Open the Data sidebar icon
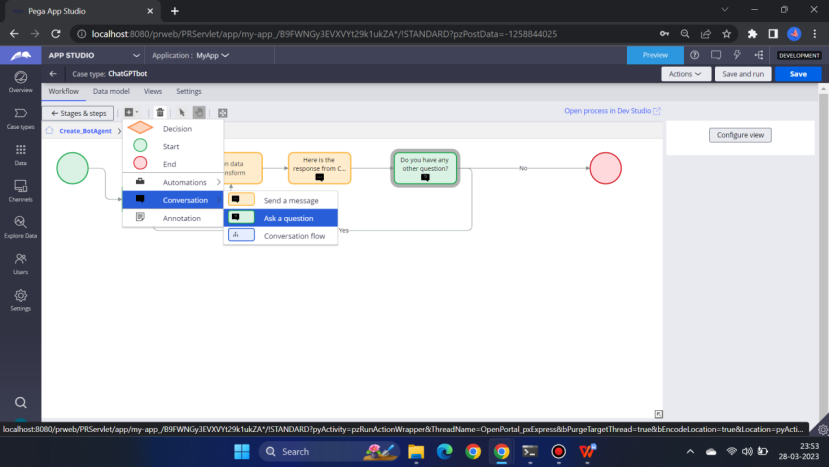 [21, 155]
